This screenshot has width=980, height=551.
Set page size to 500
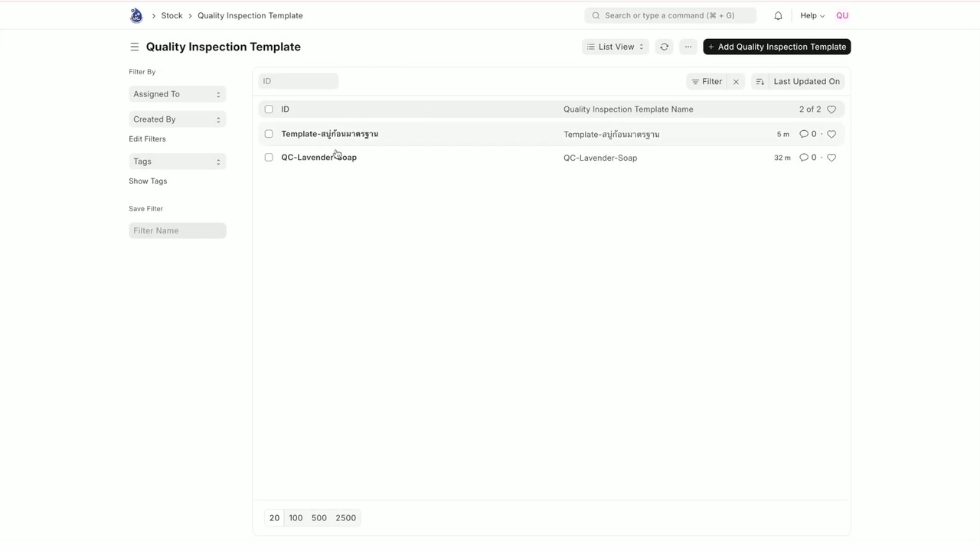tap(319, 518)
